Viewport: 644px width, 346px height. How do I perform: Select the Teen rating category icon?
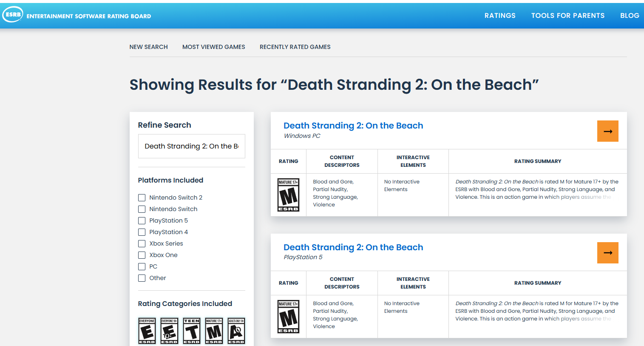tap(192, 331)
